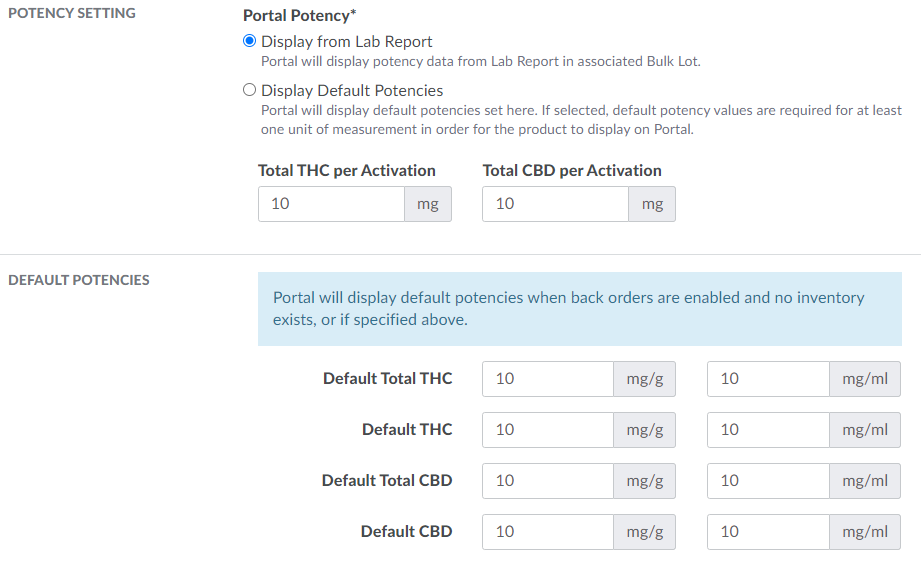Select Default CBD mg/g input field
The width and height of the screenshot is (921, 561).
[547, 532]
